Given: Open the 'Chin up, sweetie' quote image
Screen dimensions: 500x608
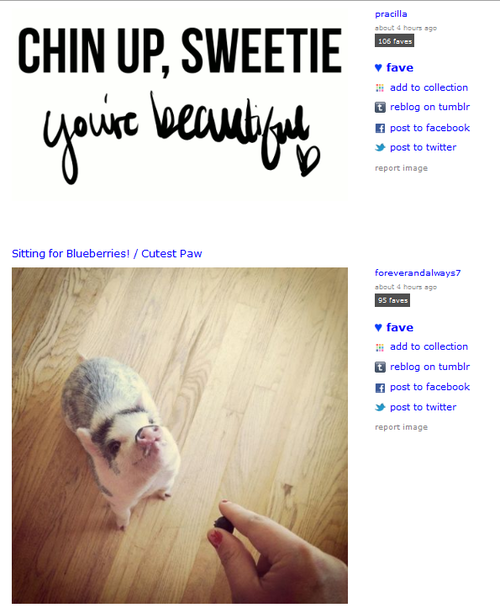Looking at the screenshot, I should (x=180, y=105).
